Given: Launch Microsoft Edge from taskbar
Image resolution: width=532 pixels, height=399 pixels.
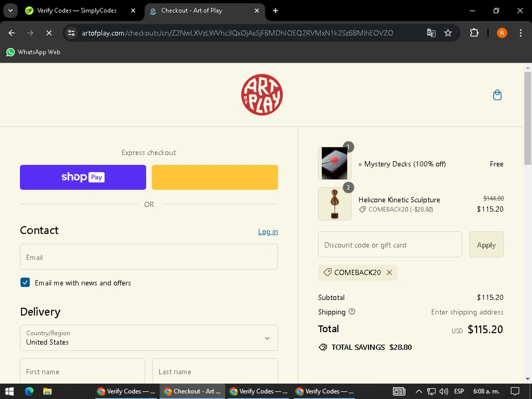Looking at the screenshot, I should pyautogui.click(x=29, y=391).
